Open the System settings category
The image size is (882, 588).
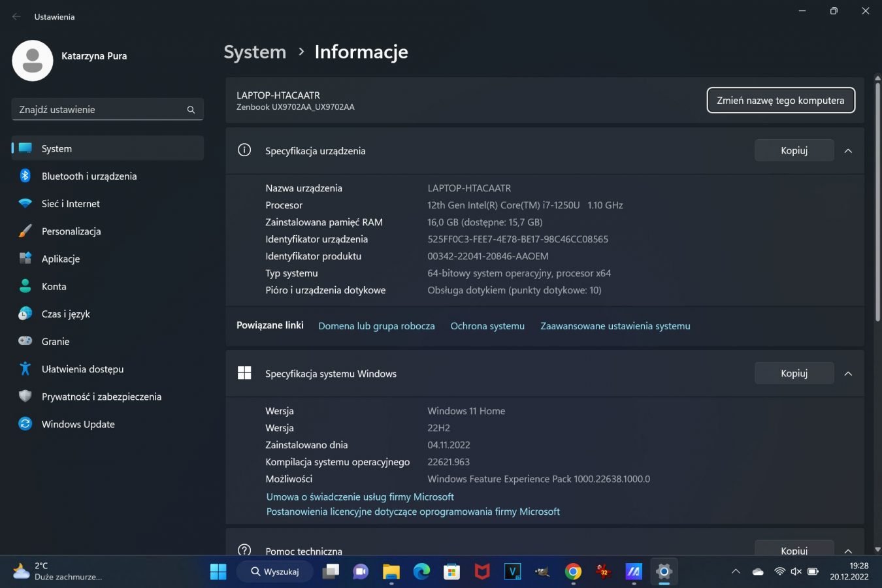(108, 148)
